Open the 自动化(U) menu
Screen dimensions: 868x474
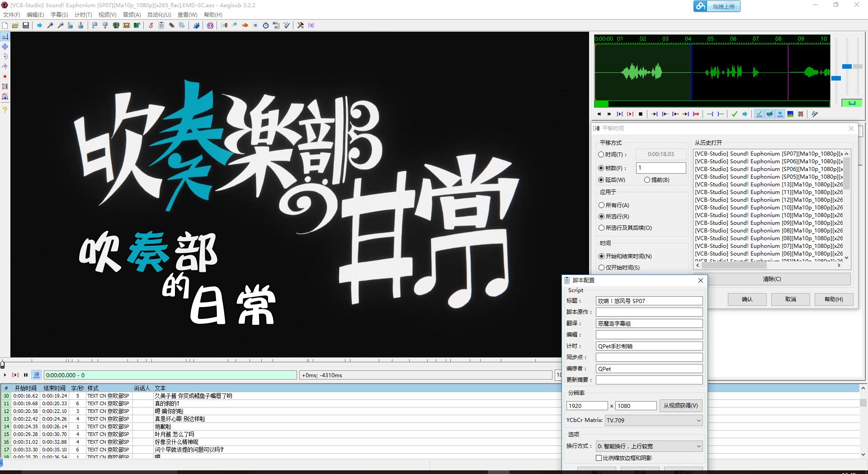(159, 14)
